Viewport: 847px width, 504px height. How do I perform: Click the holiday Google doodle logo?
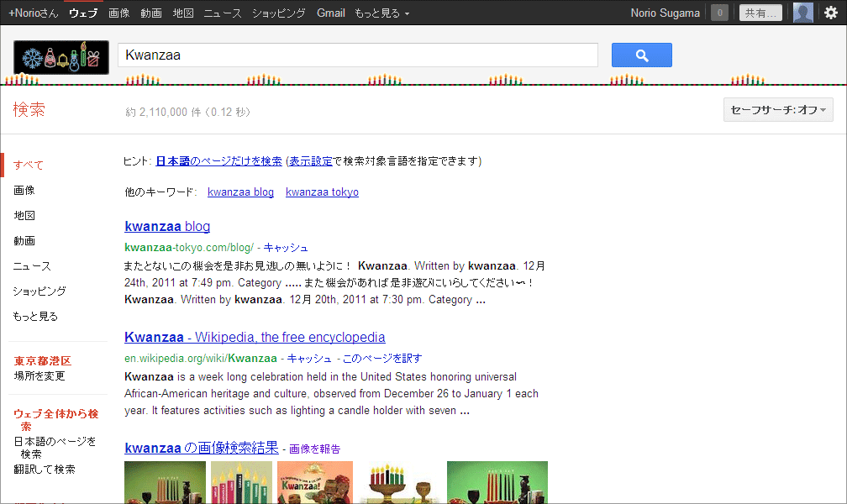click(61, 57)
